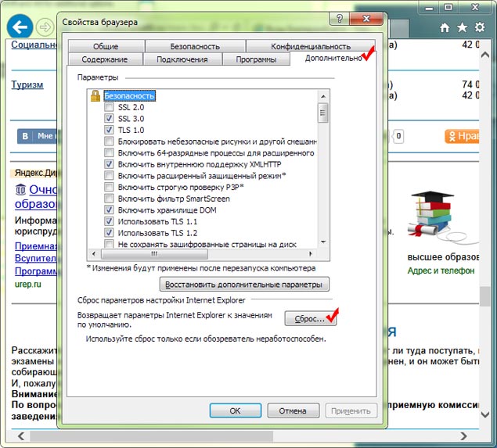Uncheck Включить внутреннюю поддержку XMLHTTP
This screenshot has height=448, width=497.
pyautogui.click(x=109, y=164)
